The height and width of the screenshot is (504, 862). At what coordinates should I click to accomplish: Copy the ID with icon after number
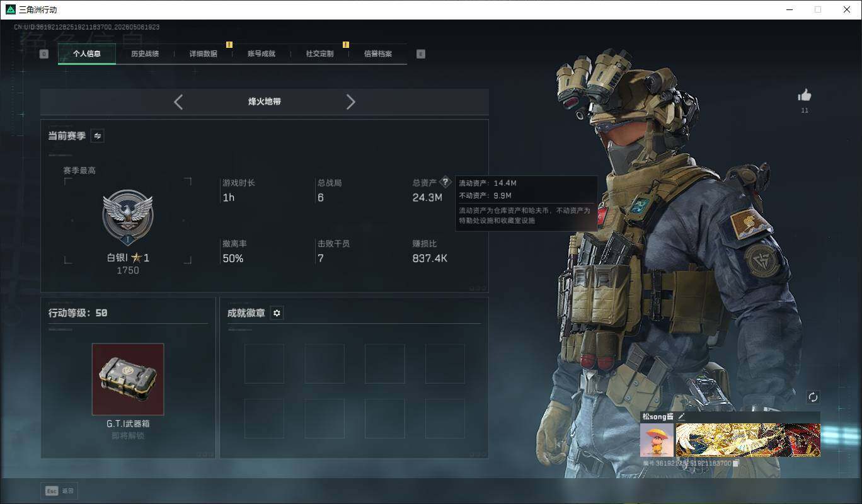click(735, 463)
